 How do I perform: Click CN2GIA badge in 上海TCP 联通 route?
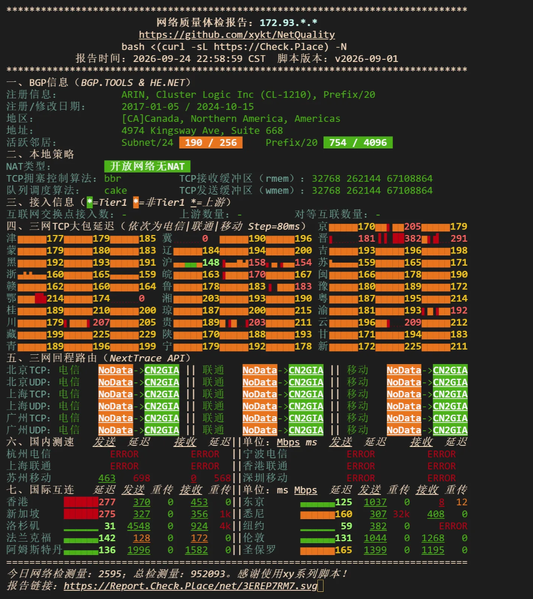[306, 394]
